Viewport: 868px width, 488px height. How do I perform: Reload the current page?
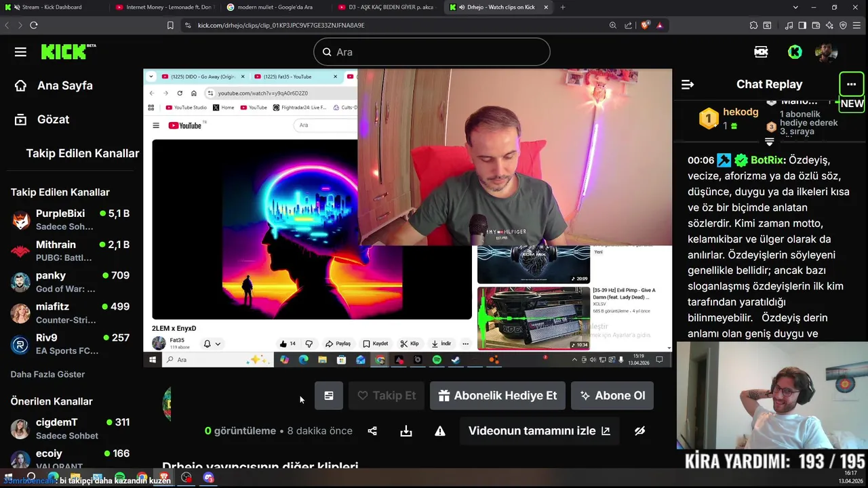click(33, 25)
